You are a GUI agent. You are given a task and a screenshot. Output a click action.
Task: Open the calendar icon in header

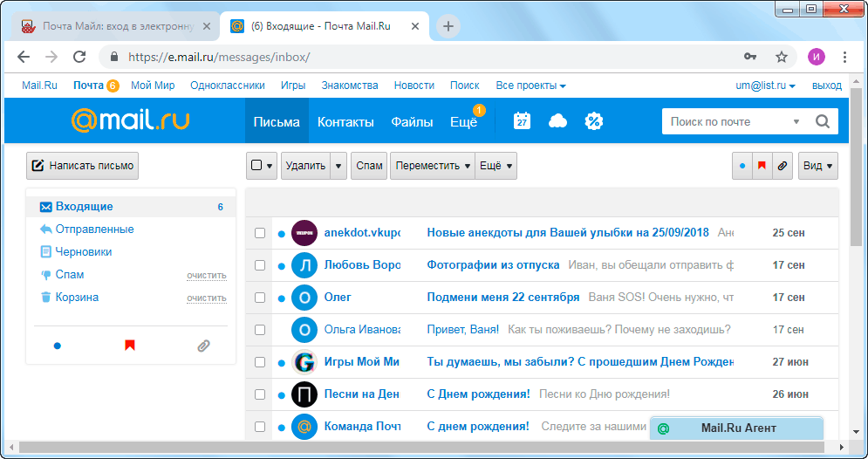522,121
